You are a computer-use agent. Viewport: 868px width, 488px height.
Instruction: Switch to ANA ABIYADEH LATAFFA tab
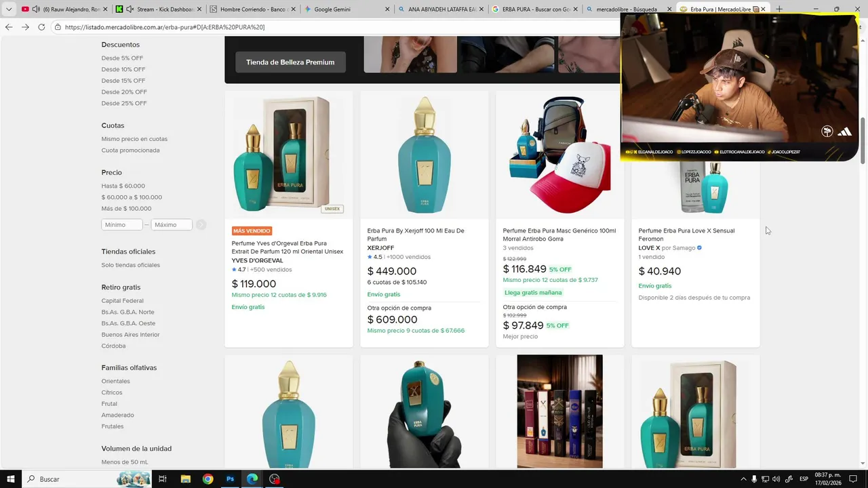(441, 9)
